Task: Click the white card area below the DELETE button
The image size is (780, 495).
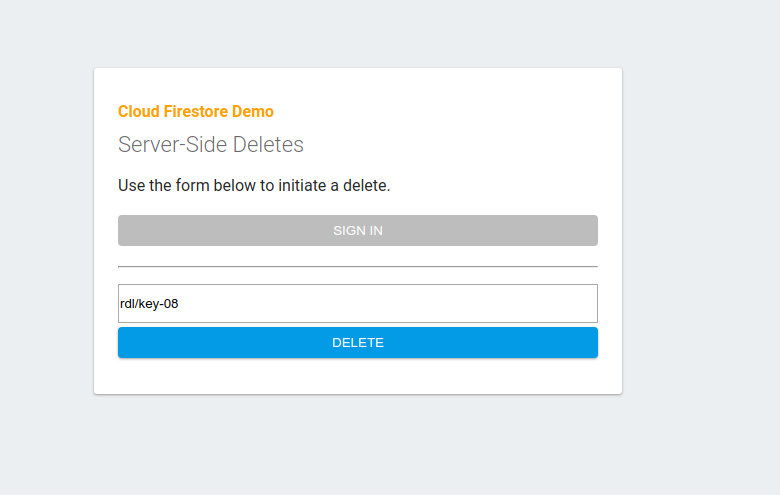Action: click(x=358, y=376)
